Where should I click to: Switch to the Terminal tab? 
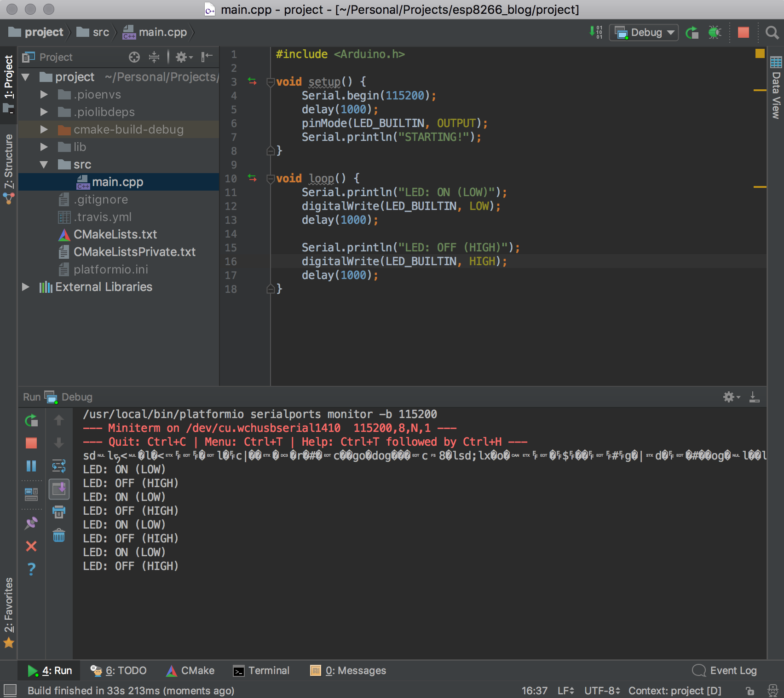pos(261,670)
